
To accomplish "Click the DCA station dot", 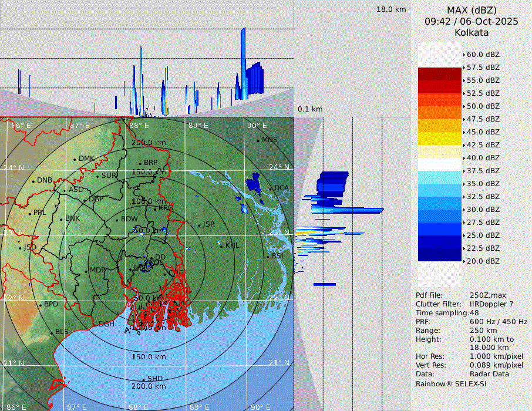I will (271, 188).
